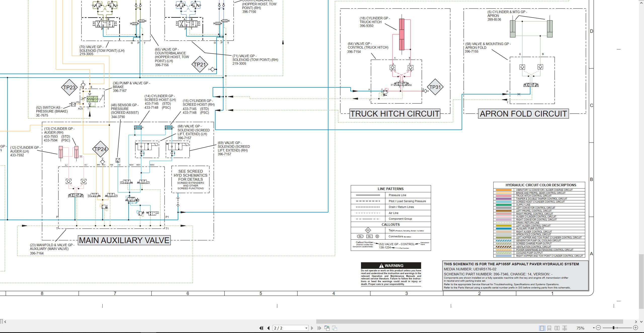Click the red truck hitch cylinder symbol
Viewport: 644px width, 333px height.
click(402, 34)
